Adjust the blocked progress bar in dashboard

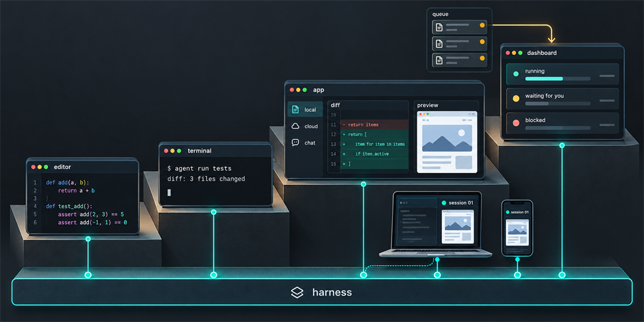click(x=558, y=128)
